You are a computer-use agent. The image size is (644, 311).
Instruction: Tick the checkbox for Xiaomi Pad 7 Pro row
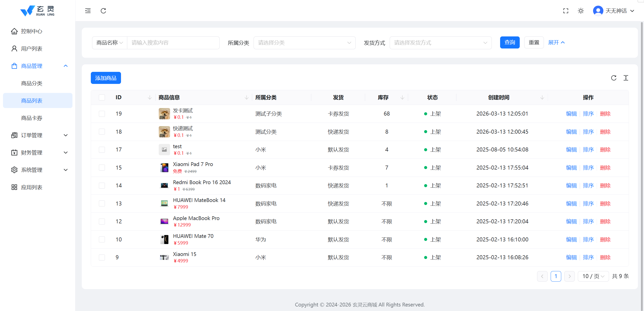(102, 168)
